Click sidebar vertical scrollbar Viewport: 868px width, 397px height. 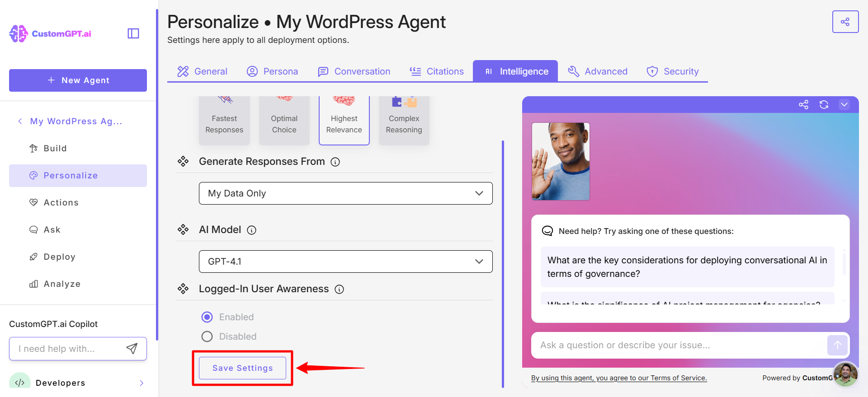tap(157, 174)
